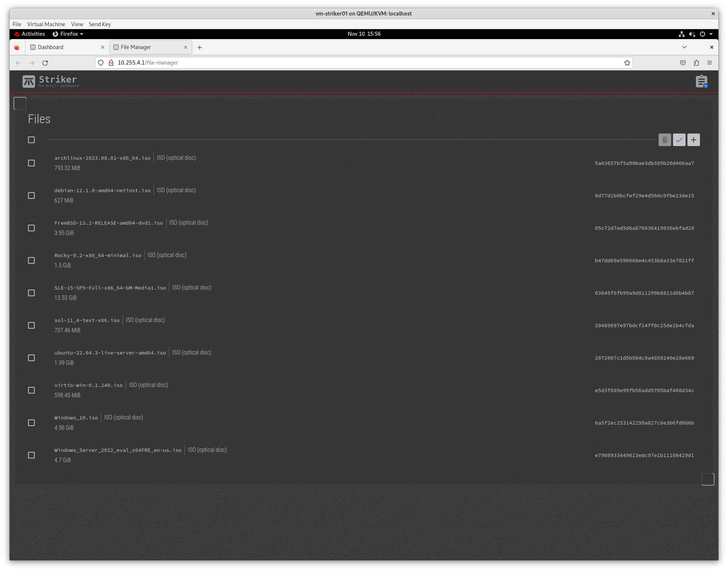Click the clock showing Nov 10 15:56

point(364,34)
